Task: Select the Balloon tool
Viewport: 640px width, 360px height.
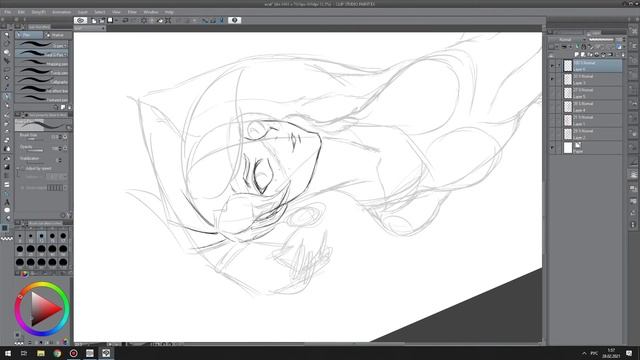Action: pyautogui.click(x=7, y=210)
